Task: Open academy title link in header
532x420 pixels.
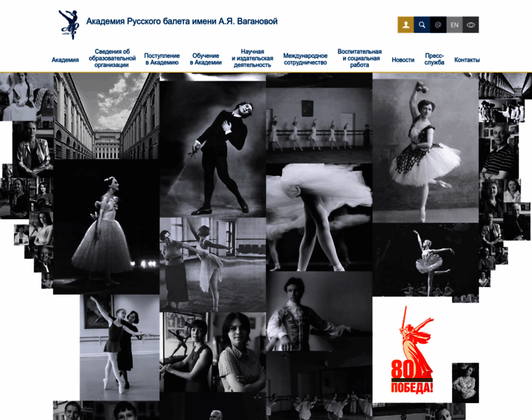Action: click(182, 22)
